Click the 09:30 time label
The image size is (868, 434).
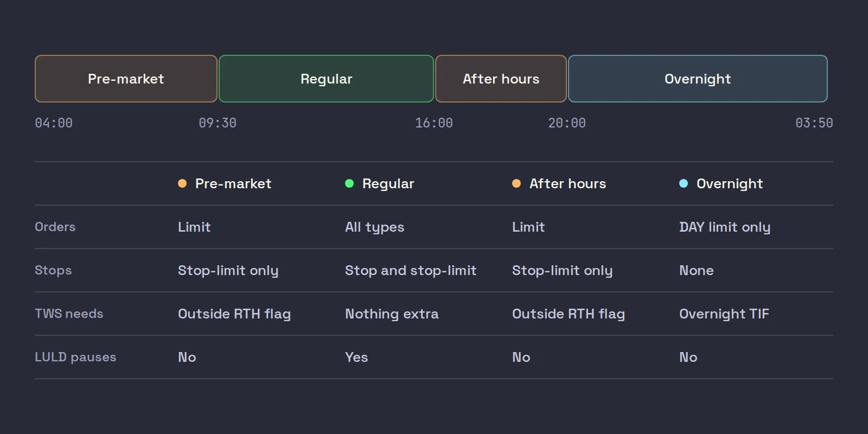pos(218,123)
